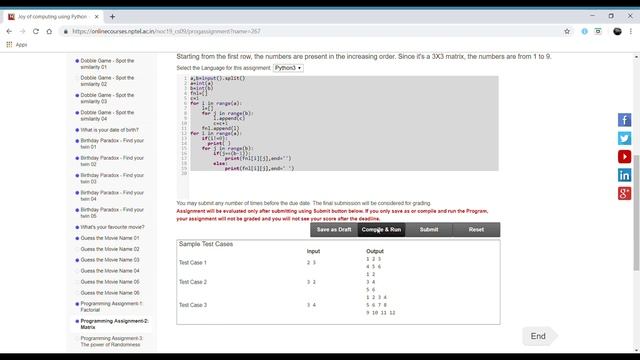Screen dimensions: 640x360
Task: Click the Input column header
Action: [x=313, y=251]
